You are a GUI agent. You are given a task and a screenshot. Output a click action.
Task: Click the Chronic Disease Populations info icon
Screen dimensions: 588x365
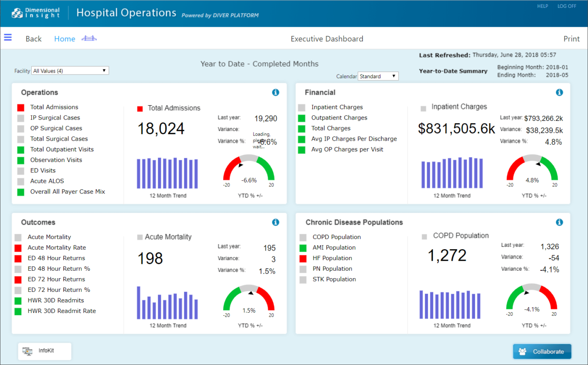tap(559, 222)
